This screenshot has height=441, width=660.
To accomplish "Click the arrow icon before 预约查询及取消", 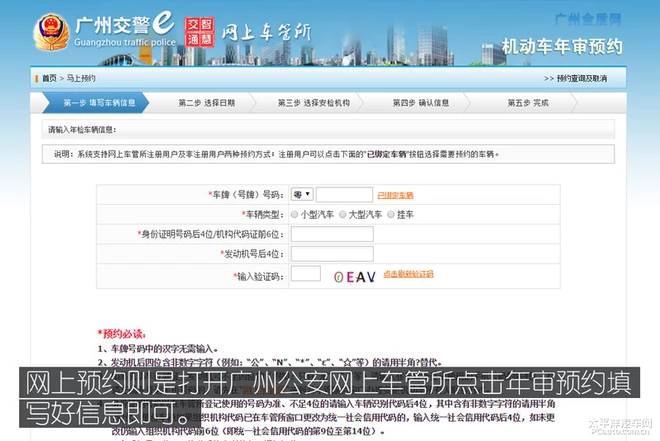I will pos(550,77).
